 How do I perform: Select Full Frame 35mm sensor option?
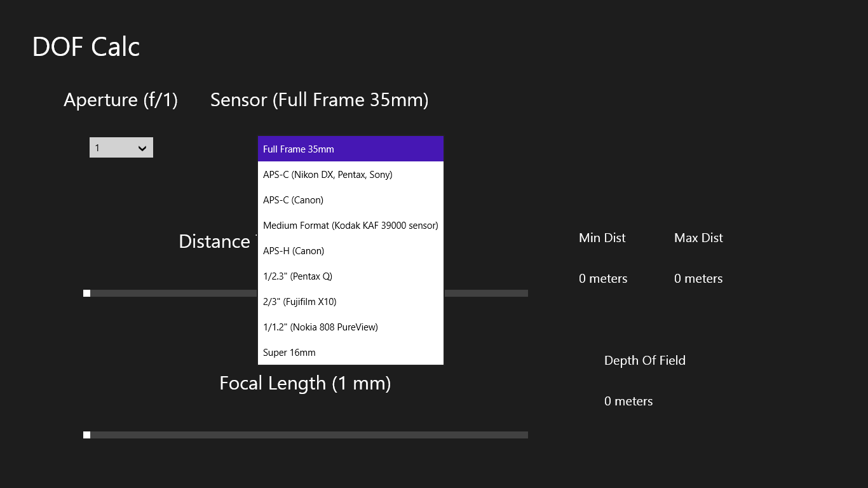350,149
